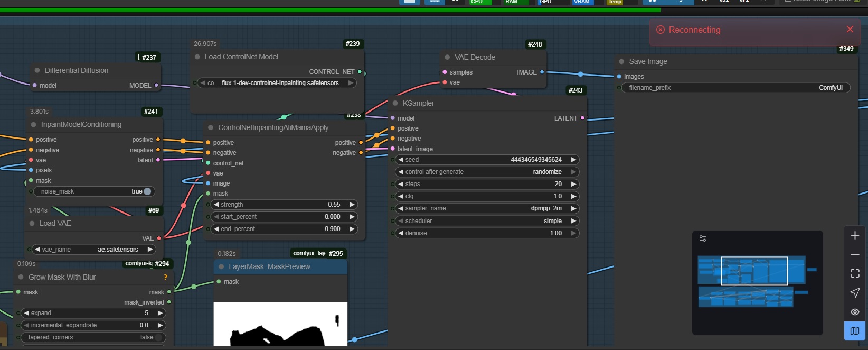Collapse the Differential Diffusion node

(37, 70)
